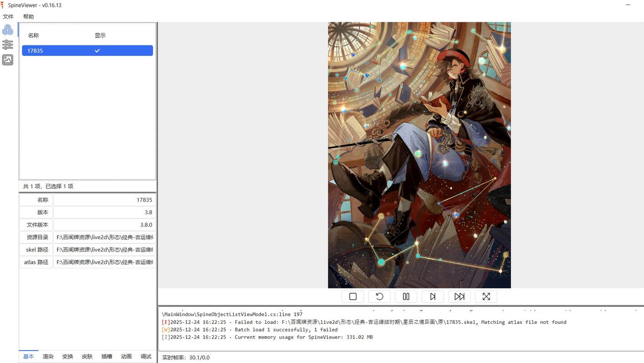The height and width of the screenshot is (363, 644).
Task: Stop the animation playback
Action: [353, 297]
